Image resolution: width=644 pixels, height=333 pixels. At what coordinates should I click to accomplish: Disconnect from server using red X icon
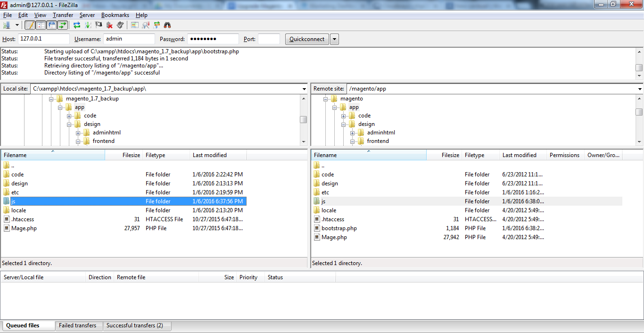coord(109,25)
